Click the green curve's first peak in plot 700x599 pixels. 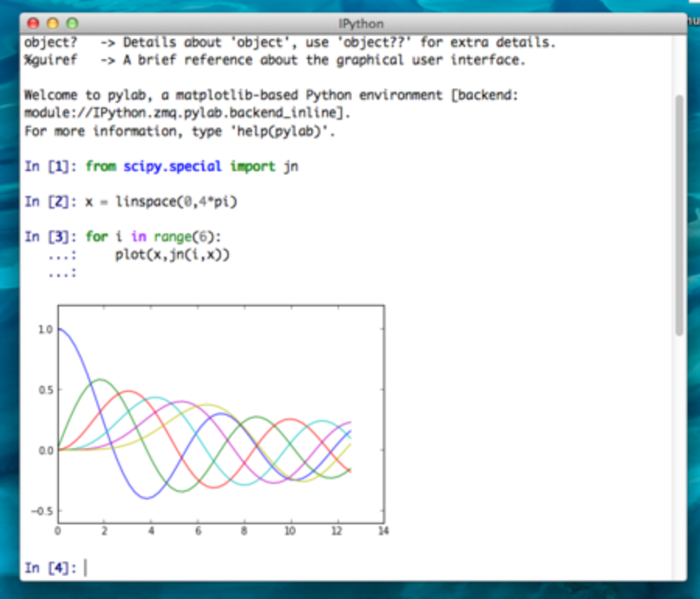coord(100,380)
